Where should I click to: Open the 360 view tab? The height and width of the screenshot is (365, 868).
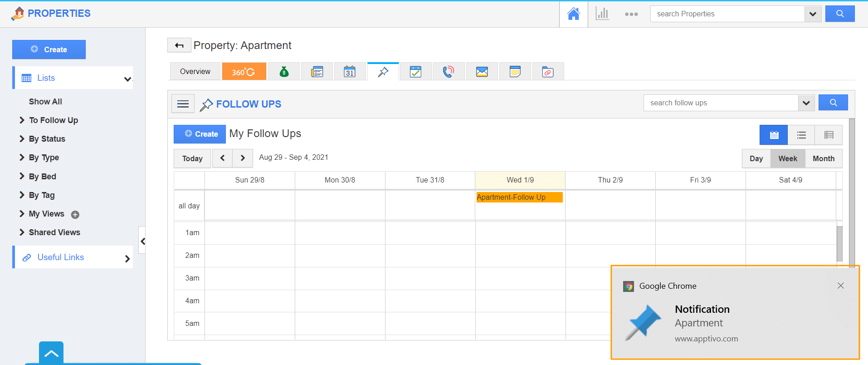click(244, 72)
